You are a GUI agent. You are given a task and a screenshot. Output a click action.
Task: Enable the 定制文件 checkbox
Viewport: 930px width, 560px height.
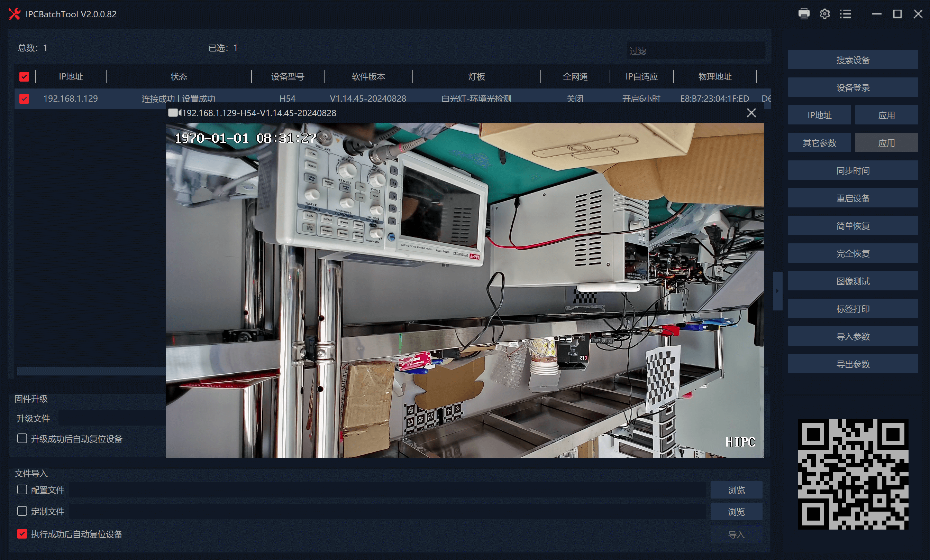(22, 511)
